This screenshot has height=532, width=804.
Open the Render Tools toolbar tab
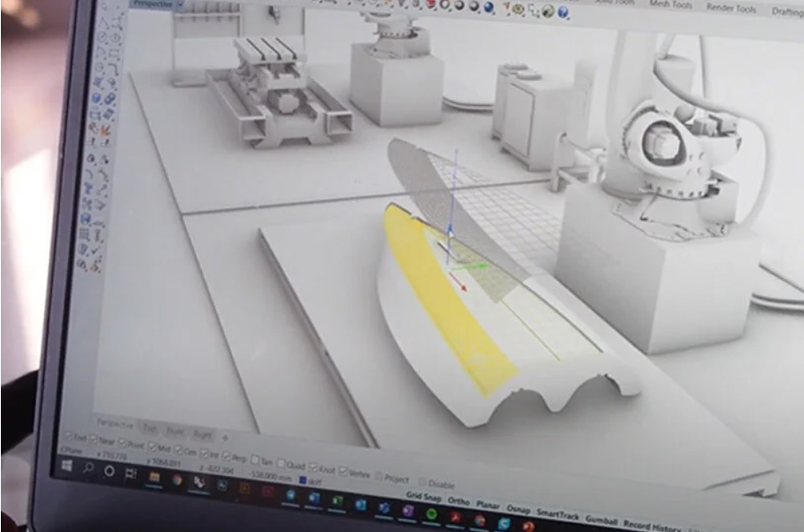coord(731,8)
